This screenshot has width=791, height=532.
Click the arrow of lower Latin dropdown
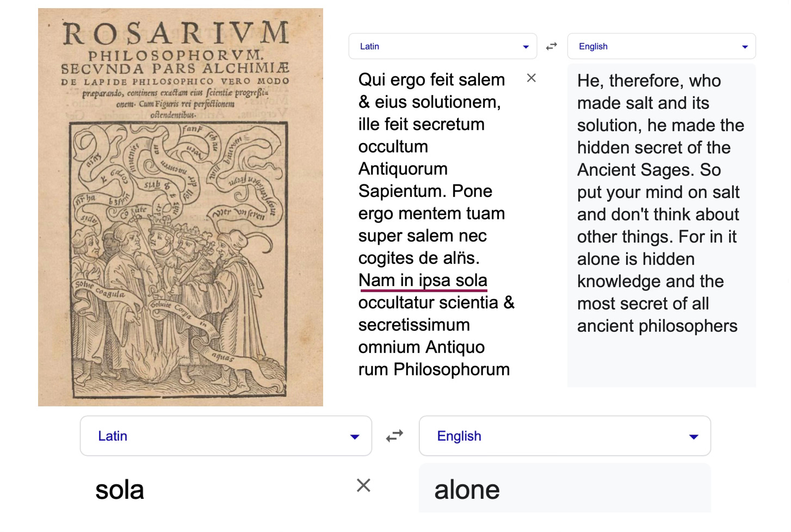coord(355,436)
